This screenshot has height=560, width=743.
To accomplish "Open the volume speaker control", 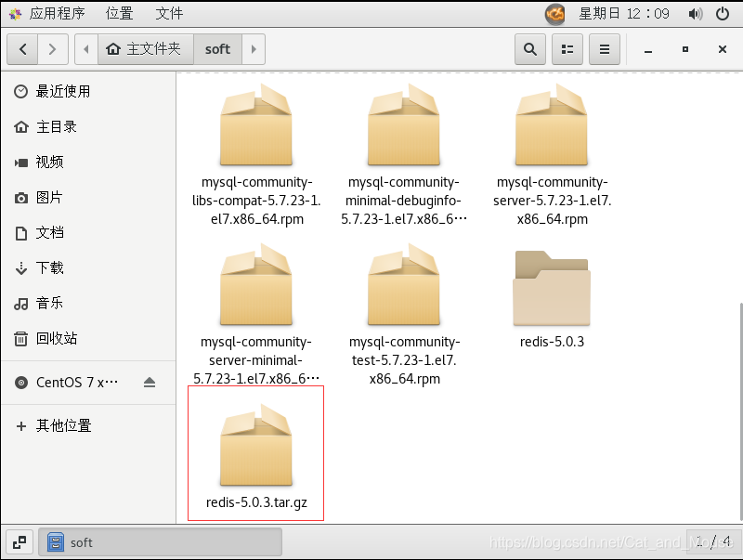I will 695,14.
